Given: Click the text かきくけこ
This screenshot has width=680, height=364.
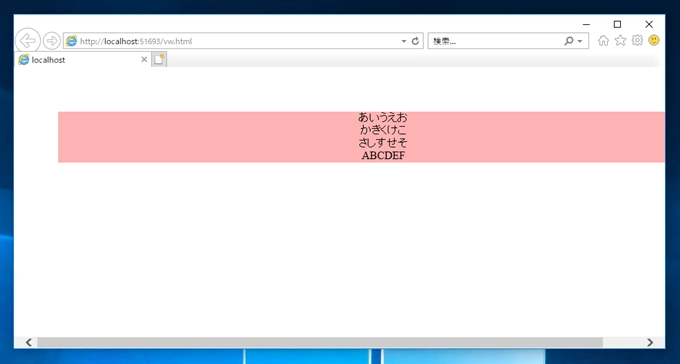Looking at the screenshot, I should pos(382,130).
